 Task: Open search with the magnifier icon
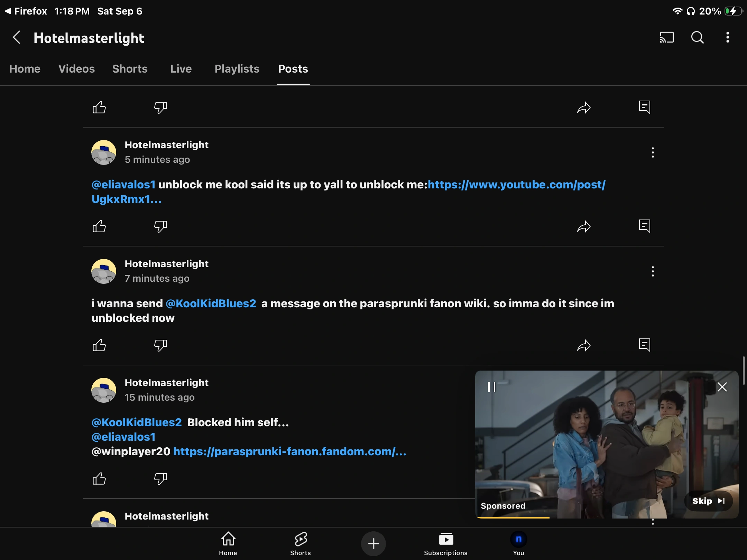(697, 37)
